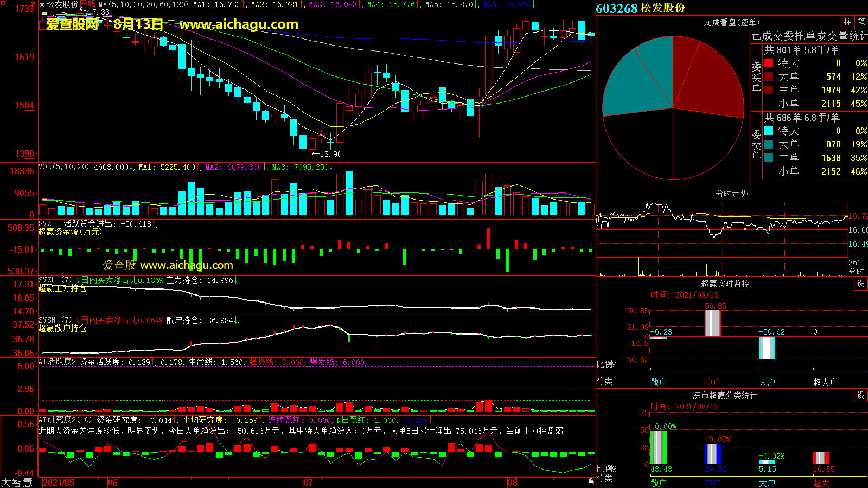Image resolution: width=868 pixels, height=488 pixels.
Task: Click the 中户 bar in 超赢实时监控 chart
Action: 712,323
